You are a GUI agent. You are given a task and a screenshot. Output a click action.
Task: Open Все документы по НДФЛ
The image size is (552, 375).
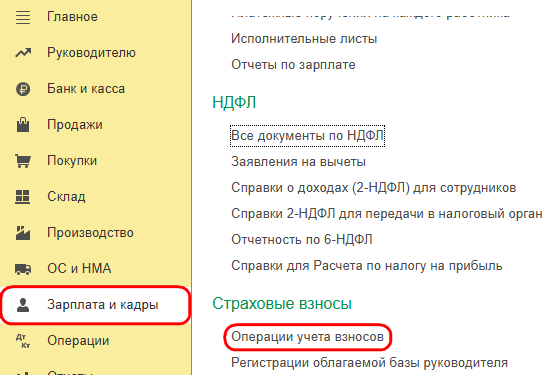(x=307, y=136)
